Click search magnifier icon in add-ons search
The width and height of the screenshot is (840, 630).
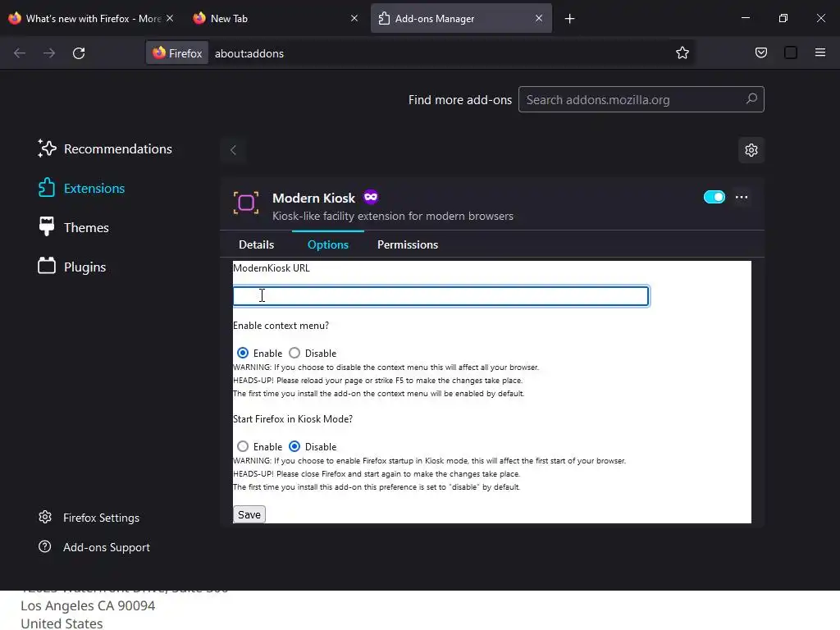[x=751, y=99]
